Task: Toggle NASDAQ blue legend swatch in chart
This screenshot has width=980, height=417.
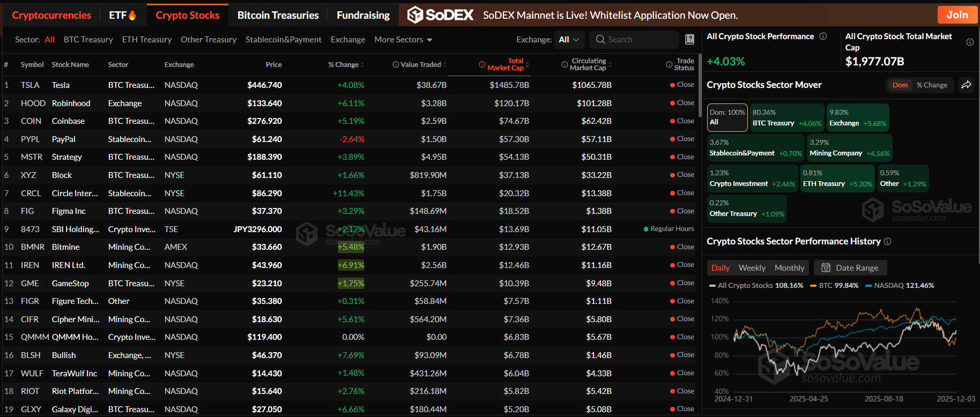Action: tap(868, 286)
